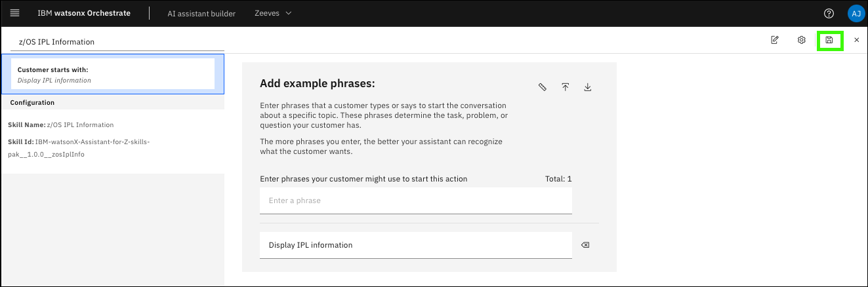
Task: Open the help question mark icon
Action: [x=829, y=13]
